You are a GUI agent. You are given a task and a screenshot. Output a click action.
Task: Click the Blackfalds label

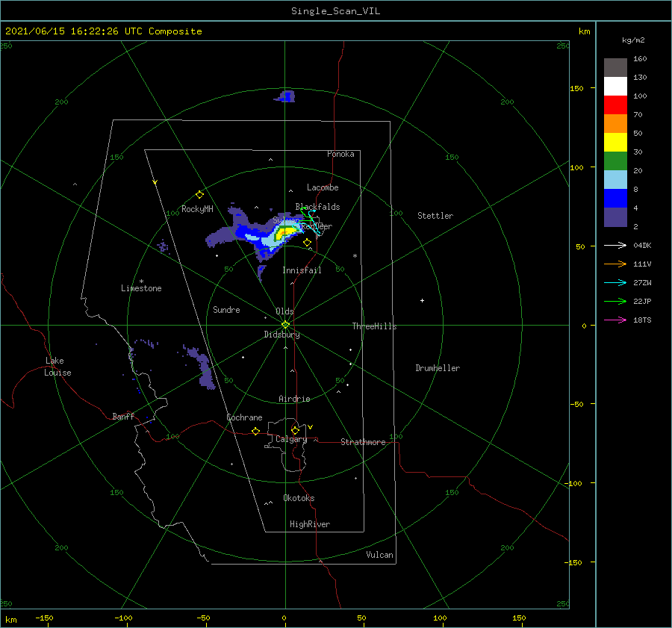click(x=317, y=207)
